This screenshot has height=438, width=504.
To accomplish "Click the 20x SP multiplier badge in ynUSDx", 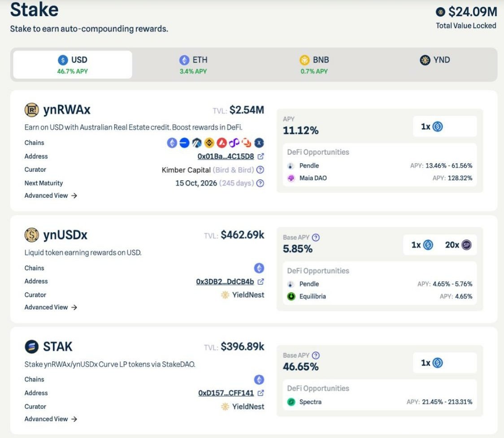I will pos(458,245).
